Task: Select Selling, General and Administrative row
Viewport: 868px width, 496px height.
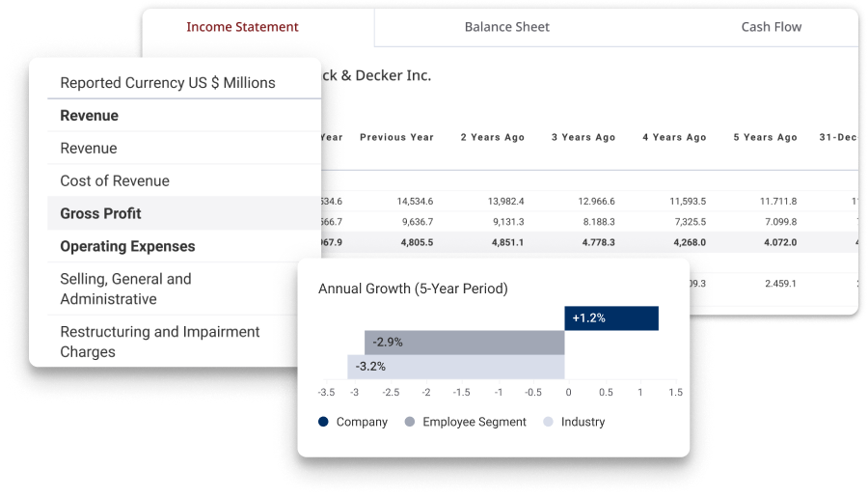Action: point(125,289)
